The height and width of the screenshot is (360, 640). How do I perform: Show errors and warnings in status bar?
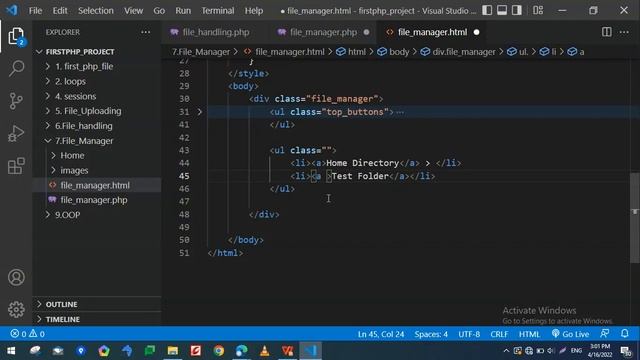(27, 334)
